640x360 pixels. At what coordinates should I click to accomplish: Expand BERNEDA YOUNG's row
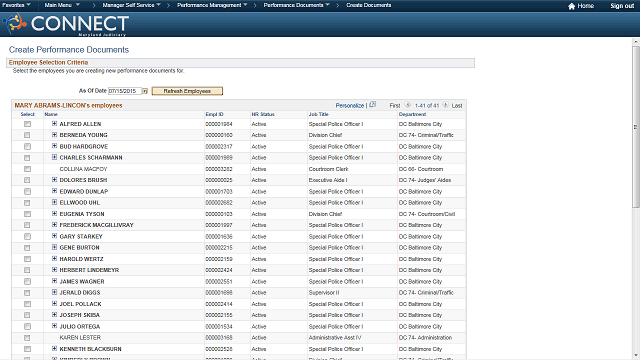tap(54, 135)
